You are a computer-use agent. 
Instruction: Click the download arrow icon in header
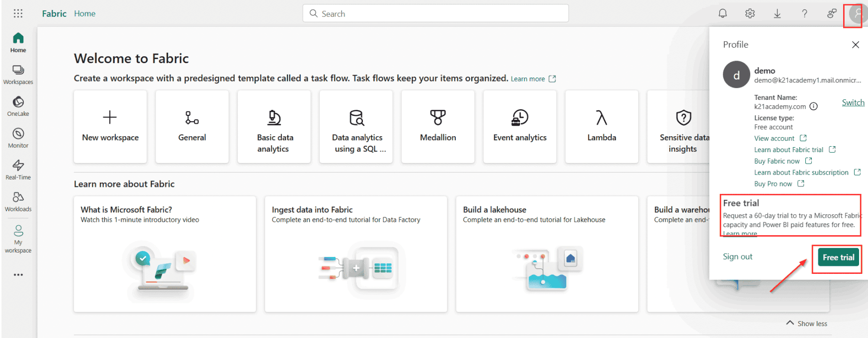[777, 13]
